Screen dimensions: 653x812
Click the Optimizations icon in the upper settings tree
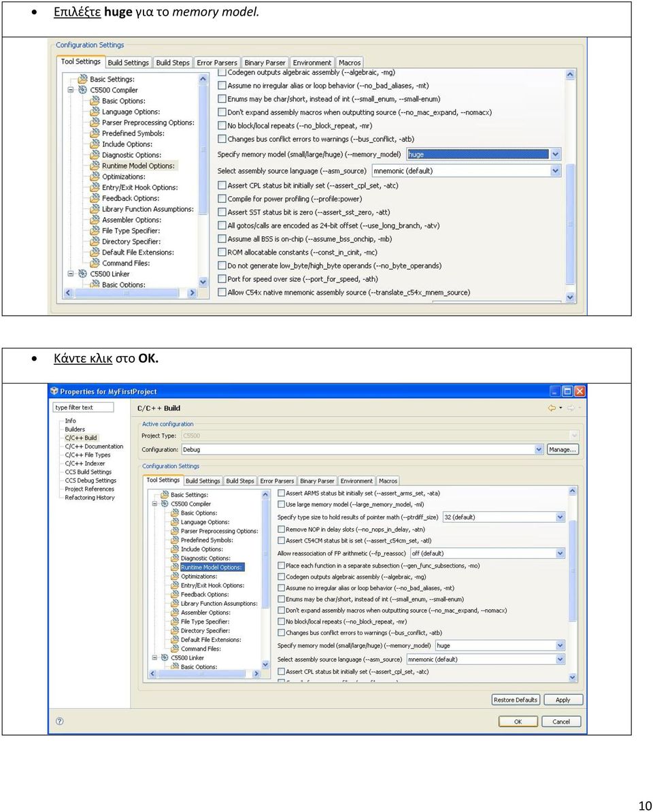coord(95,176)
